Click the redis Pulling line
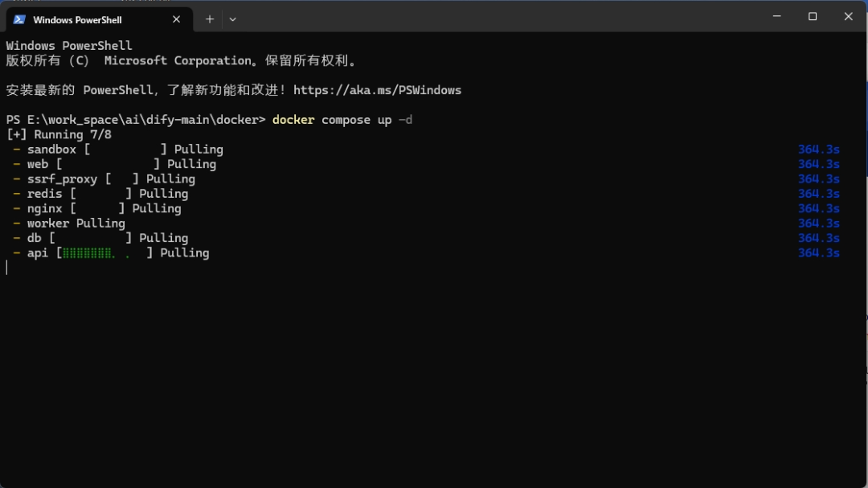Viewport: 868px width, 488px height. click(100, 194)
